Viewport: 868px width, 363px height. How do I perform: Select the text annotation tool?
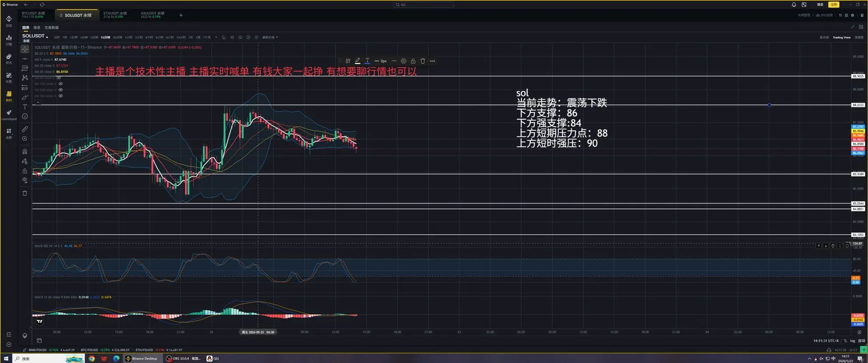25,107
